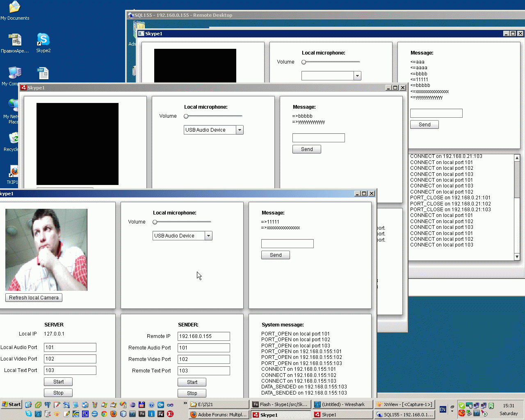
Task: Focus the Local Text Port field
Action: click(x=70, y=370)
